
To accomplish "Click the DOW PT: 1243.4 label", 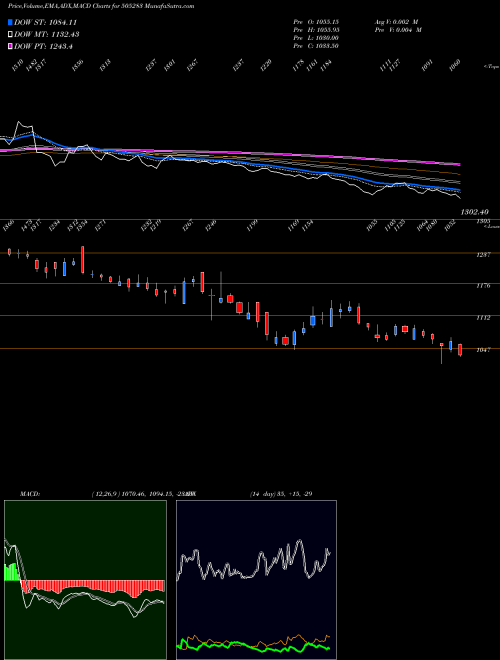I will click(x=43, y=46).
